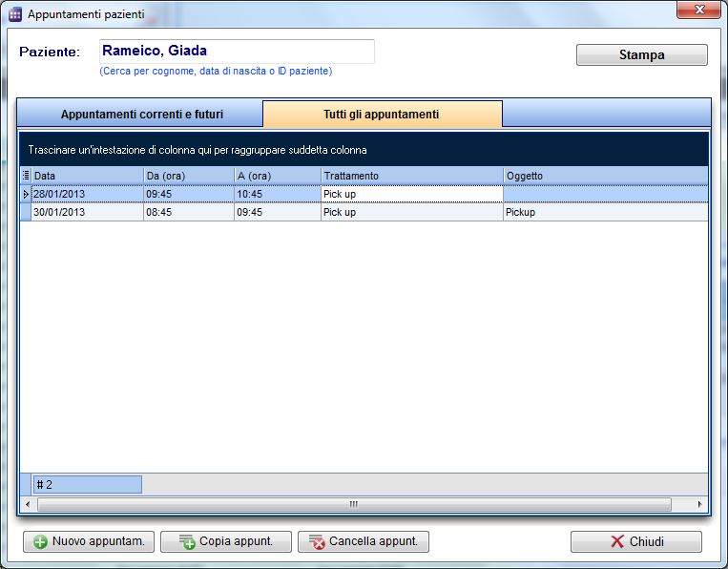Click the Appuntamenti pazienti window icon
728x569 pixels.
(15, 14)
